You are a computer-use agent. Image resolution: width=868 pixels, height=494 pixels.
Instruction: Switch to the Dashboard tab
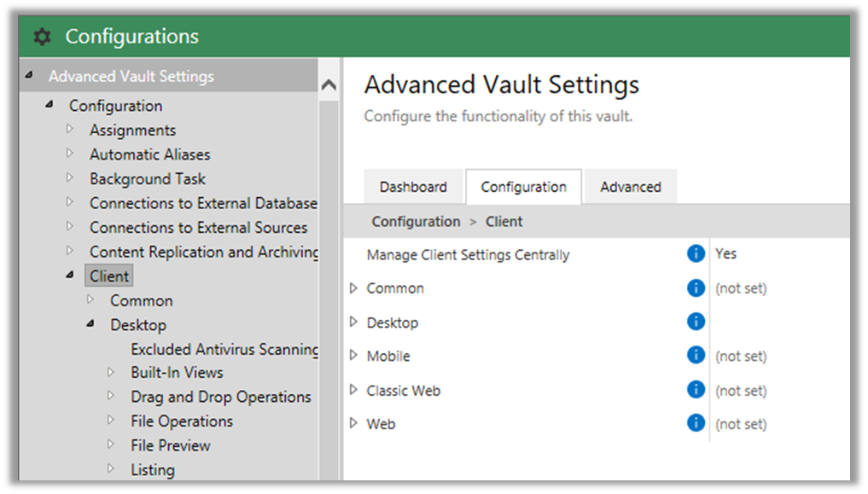click(x=413, y=187)
